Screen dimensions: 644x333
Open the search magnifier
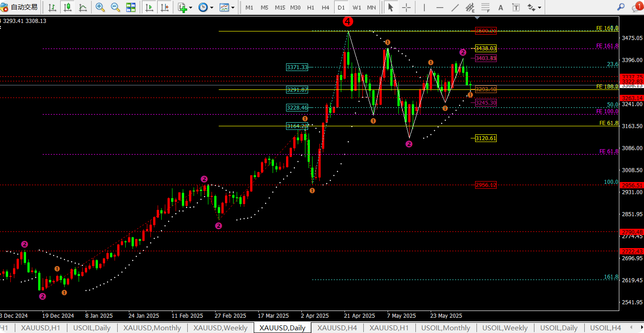(x=621, y=7)
